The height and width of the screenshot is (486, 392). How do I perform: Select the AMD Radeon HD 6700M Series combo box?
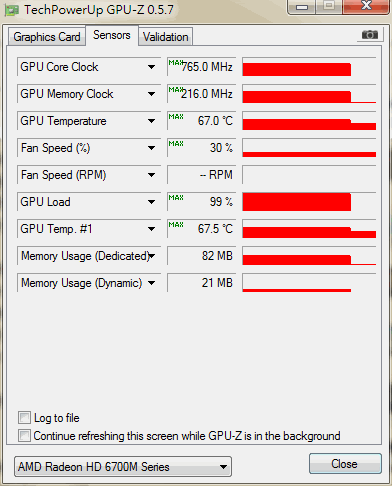tap(123, 467)
